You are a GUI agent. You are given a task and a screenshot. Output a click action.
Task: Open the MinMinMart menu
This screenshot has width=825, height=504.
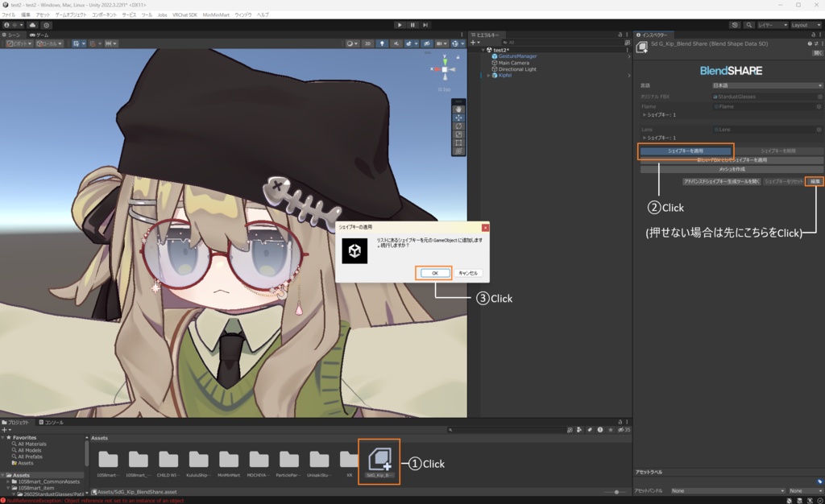point(216,14)
